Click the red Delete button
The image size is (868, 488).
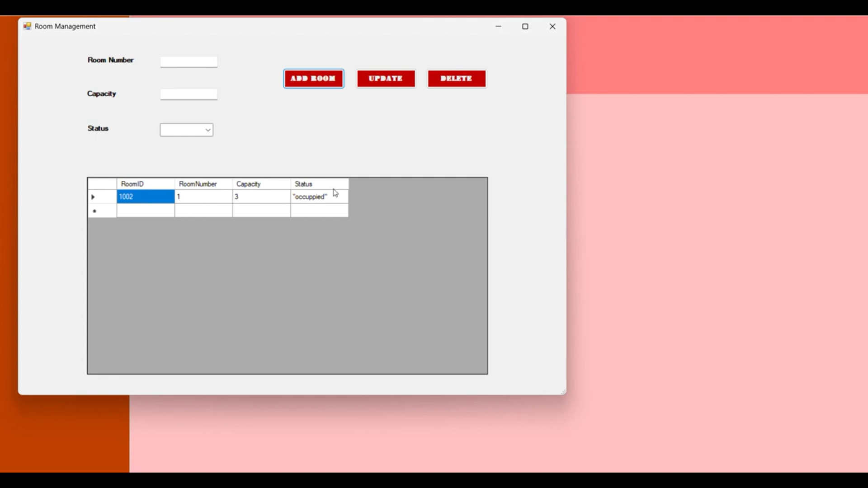456,79
